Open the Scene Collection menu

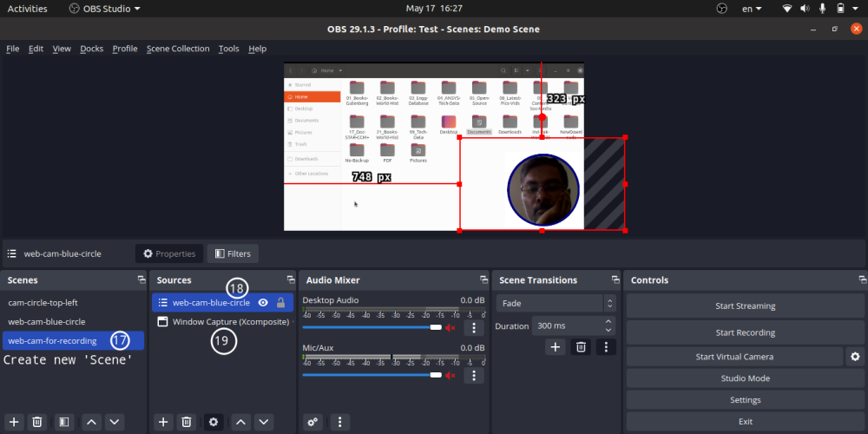pyautogui.click(x=178, y=49)
